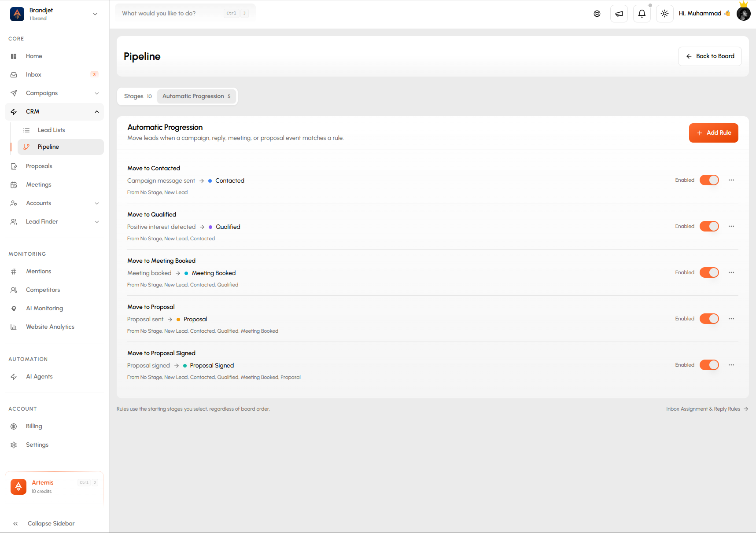Focus the 'What would you like to do?' field
The image size is (756, 533).
point(185,14)
